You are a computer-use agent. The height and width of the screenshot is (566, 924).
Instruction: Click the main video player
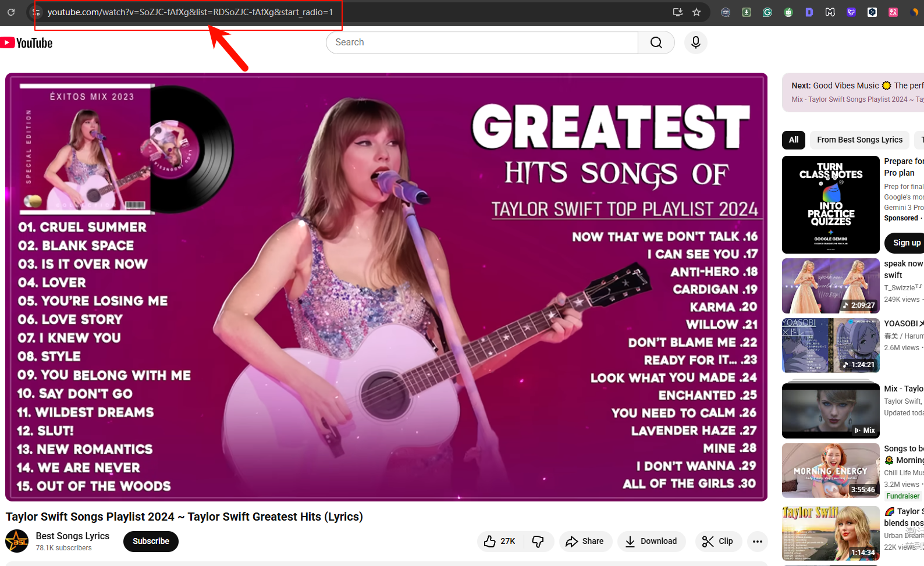386,287
